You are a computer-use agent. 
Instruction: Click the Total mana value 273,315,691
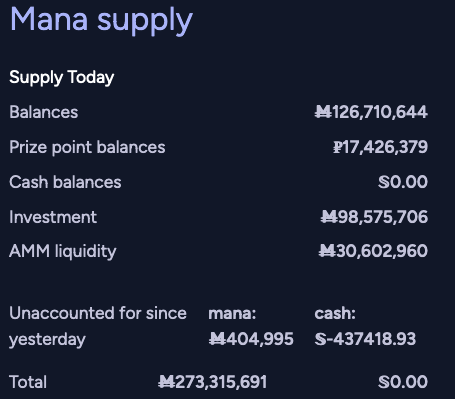click(x=212, y=382)
